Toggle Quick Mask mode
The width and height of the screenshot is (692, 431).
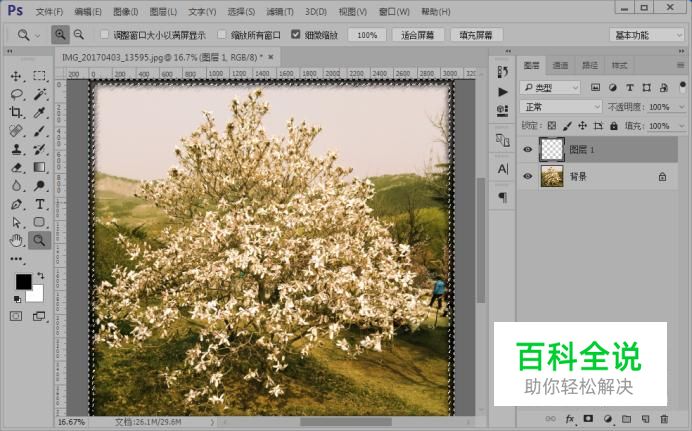coord(16,316)
